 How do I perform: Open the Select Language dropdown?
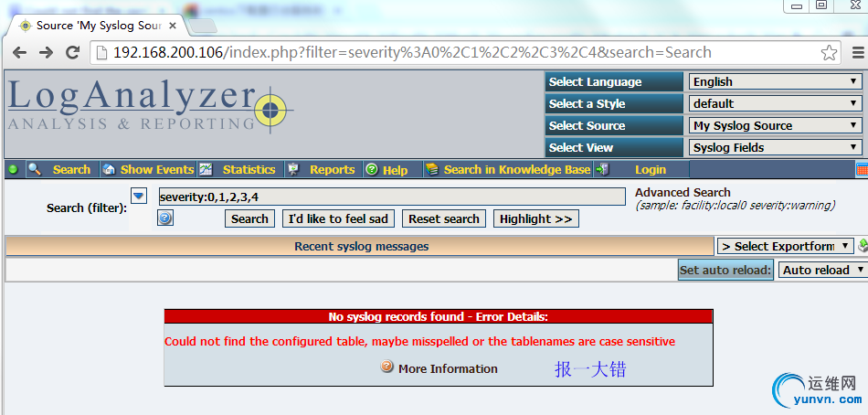pos(775,82)
